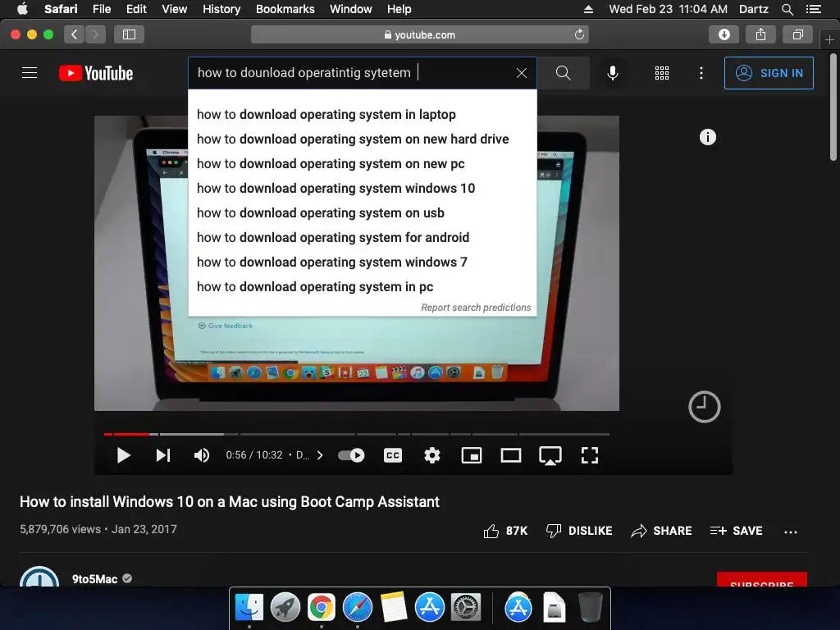Open more actions ellipsis under the video
The width and height of the screenshot is (840, 630).
click(790, 532)
